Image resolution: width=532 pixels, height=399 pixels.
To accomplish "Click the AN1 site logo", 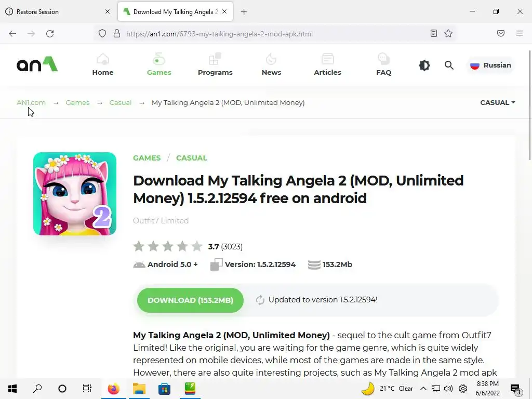I will (x=37, y=64).
